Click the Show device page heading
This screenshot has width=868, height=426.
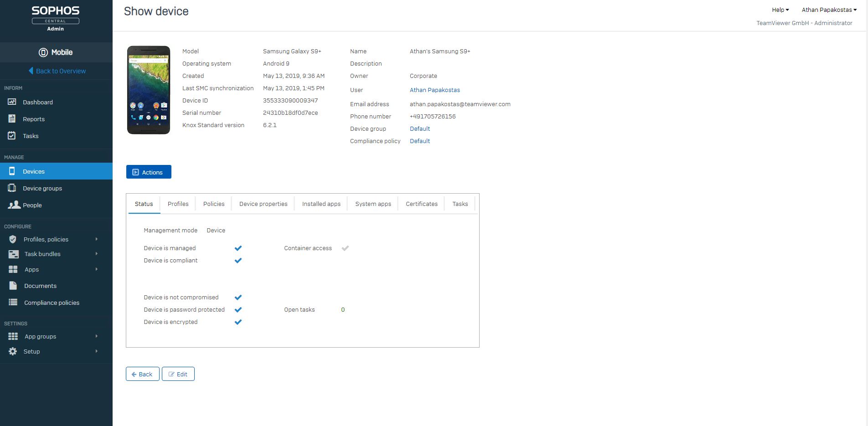[156, 11]
